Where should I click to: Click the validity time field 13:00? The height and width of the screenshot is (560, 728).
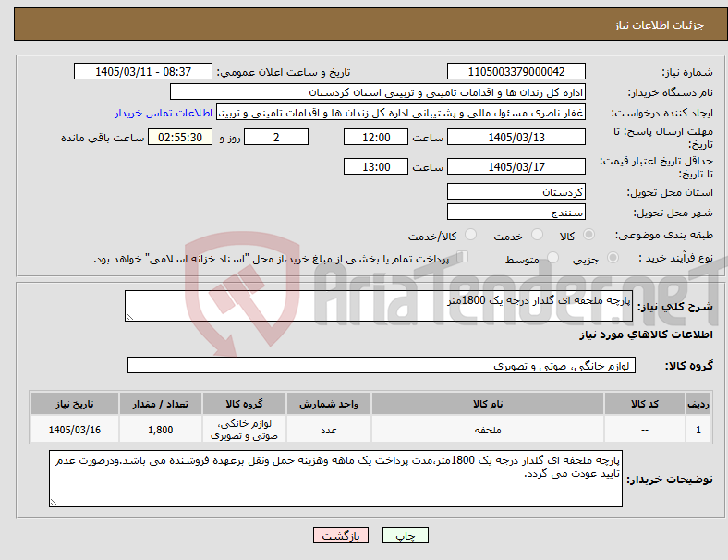(x=376, y=166)
